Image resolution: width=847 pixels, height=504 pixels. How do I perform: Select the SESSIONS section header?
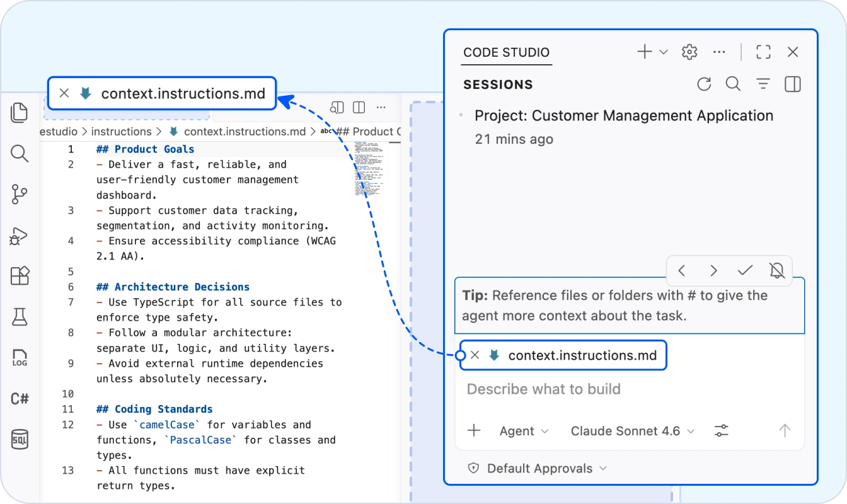click(x=498, y=84)
